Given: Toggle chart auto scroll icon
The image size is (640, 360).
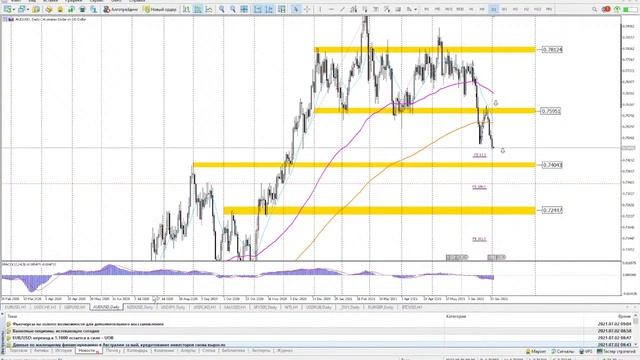Looking at the screenshot, I should point(258,9).
